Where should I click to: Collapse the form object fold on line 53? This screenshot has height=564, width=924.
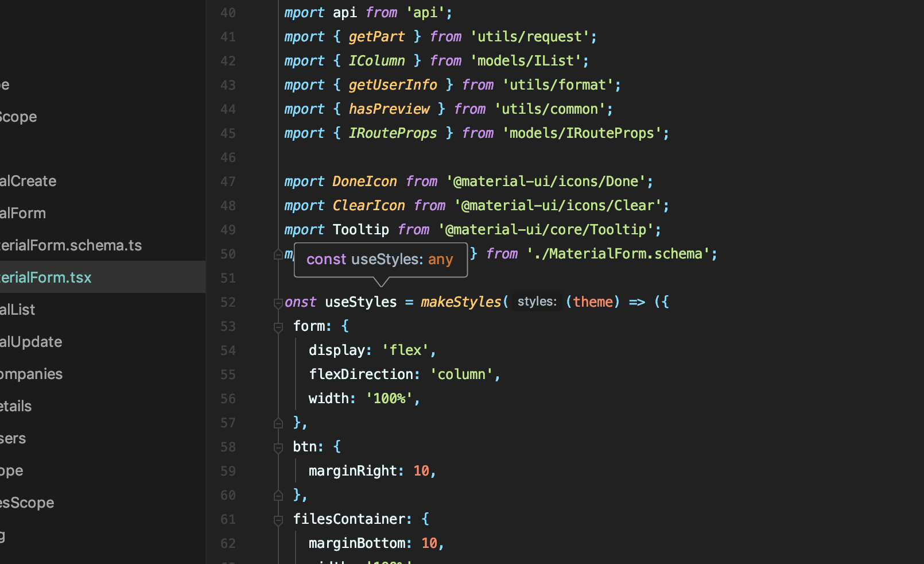pyautogui.click(x=278, y=327)
